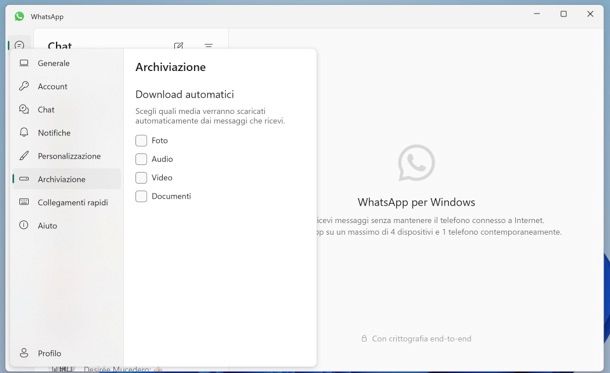Click the key icon beside Account
This screenshot has height=373, width=610.
(x=24, y=86)
